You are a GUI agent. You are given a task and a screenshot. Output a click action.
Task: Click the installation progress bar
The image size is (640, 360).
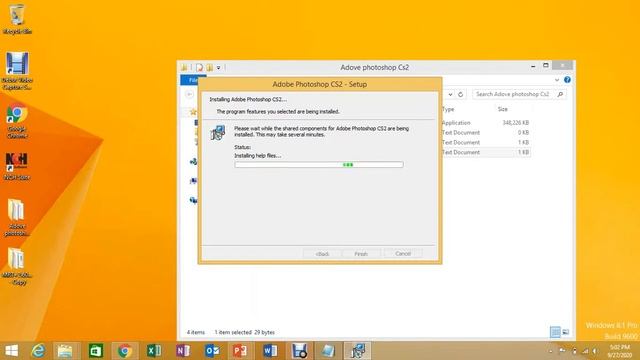pyautogui.click(x=319, y=164)
